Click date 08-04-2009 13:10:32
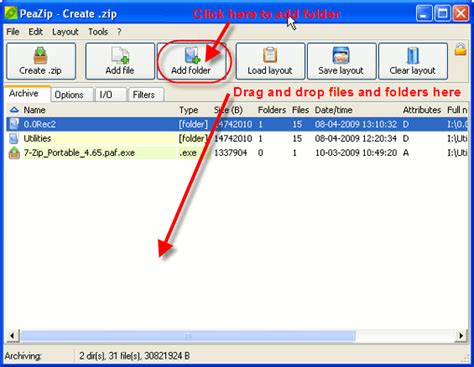The image size is (474, 367). [356, 124]
